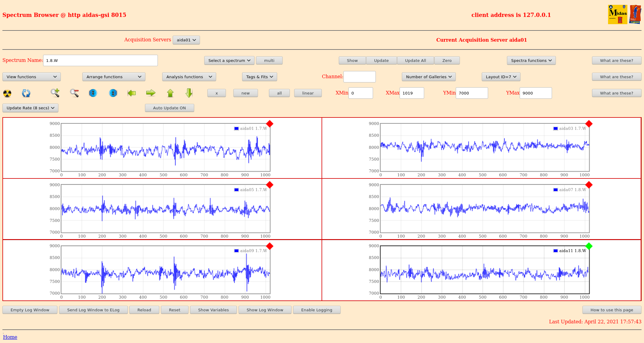Screen dimensions: 644x343
Task: Open the Acquisition Servers aida01 dropdown
Action: pos(186,40)
